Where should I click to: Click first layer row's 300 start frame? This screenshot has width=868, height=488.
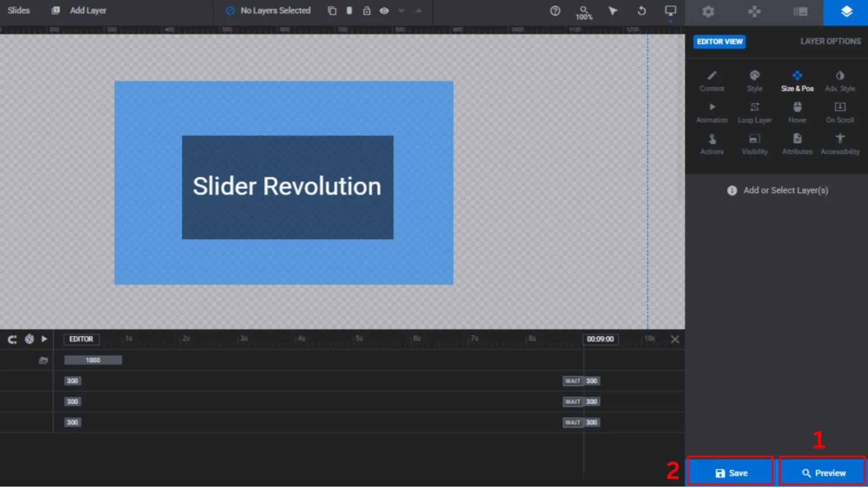tap(72, 381)
